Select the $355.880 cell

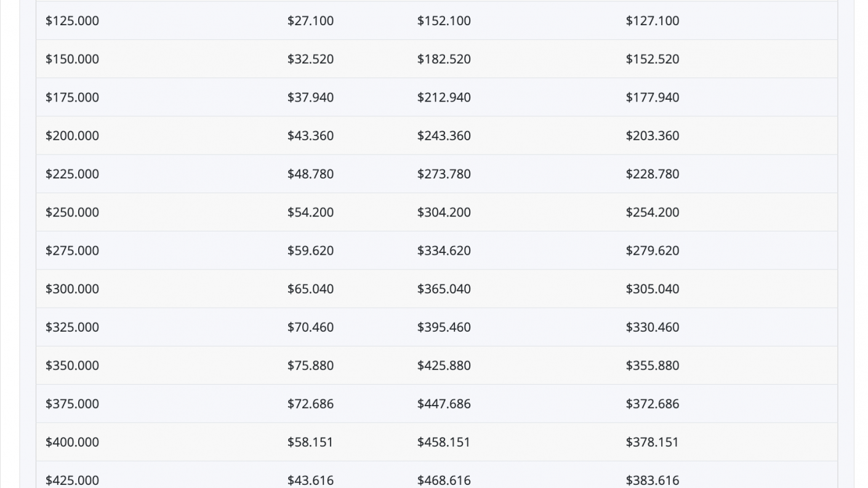point(653,366)
